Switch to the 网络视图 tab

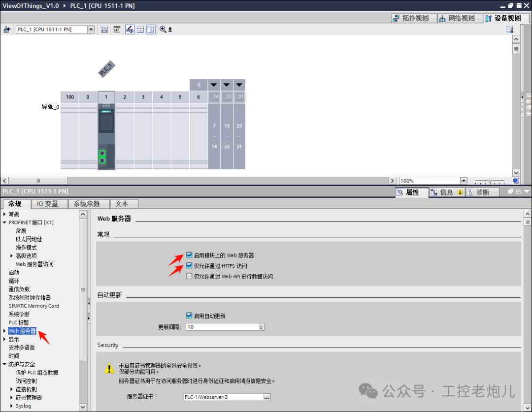coord(460,18)
